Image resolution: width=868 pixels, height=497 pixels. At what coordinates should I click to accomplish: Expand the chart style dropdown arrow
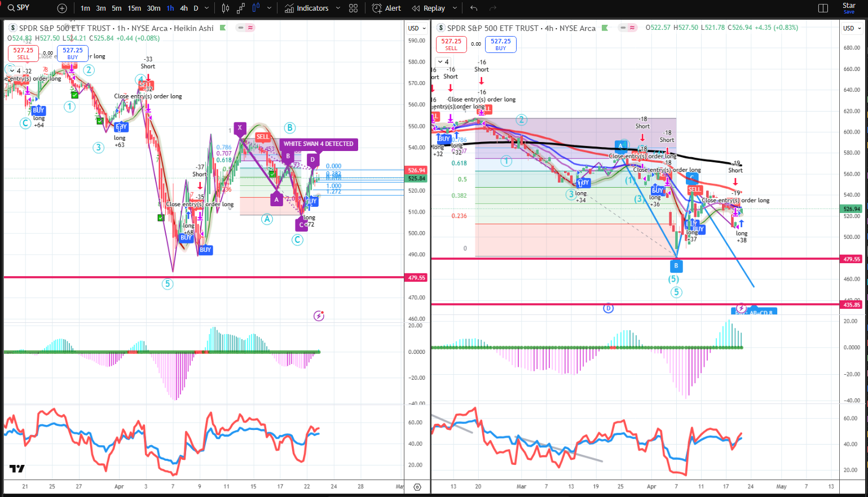[x=269, y=8]
